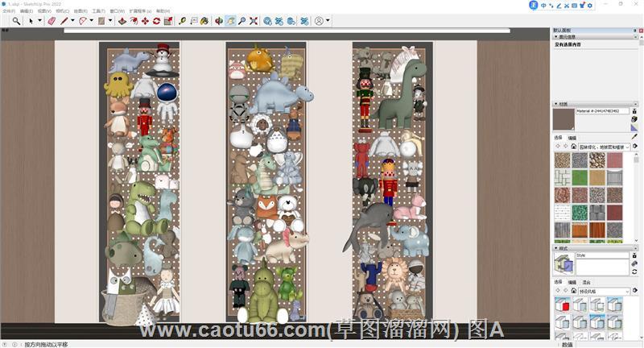Open the Extensions menu

140,11
